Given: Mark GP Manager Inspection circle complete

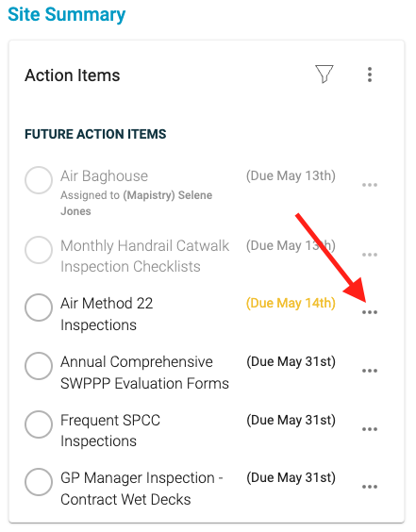Looking at the screenshot, I should tap(39, 482).
